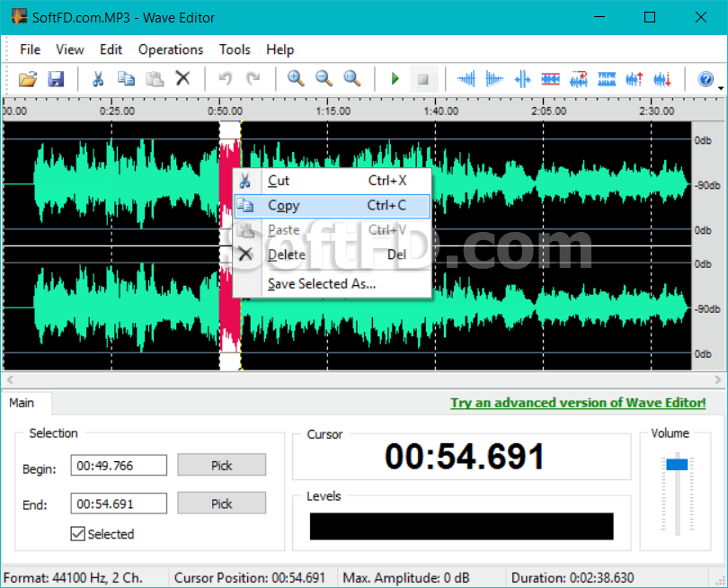Click the Pick button for selection Begin
Viewport: 728px width, 588px height.
point(221,466)
